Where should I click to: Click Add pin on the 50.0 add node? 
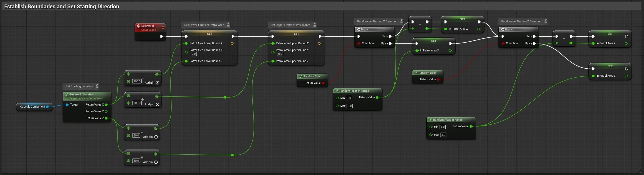click(150, 162)
